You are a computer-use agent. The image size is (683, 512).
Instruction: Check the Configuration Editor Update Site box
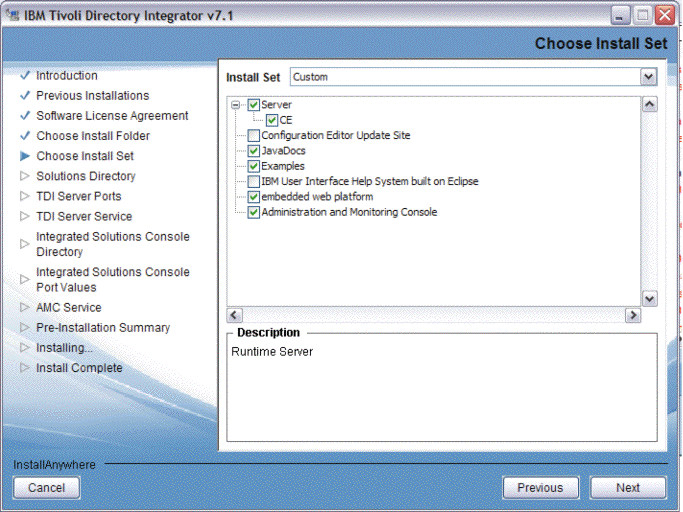click(254, 136)
